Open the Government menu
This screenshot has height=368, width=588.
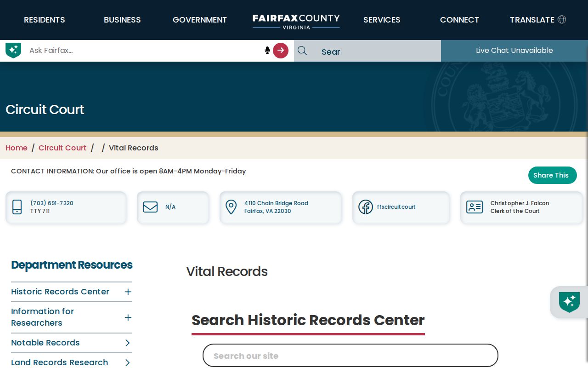[200, 20]
